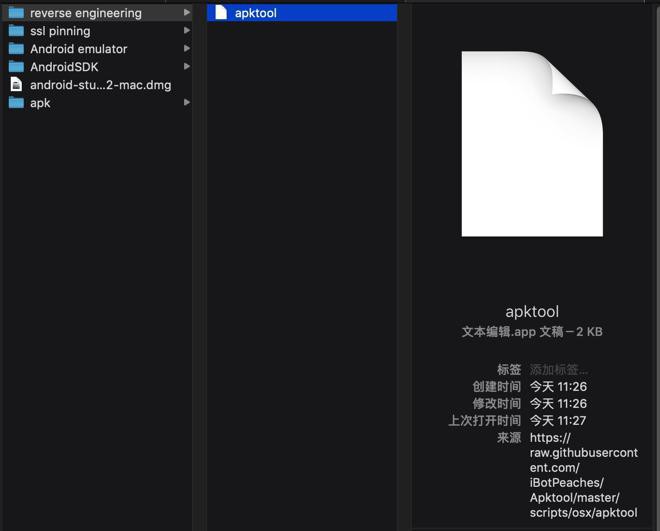Expand the reverse engineering folder arrow
The width and height of the screenshot is (660, 531).
click(187, 13)
